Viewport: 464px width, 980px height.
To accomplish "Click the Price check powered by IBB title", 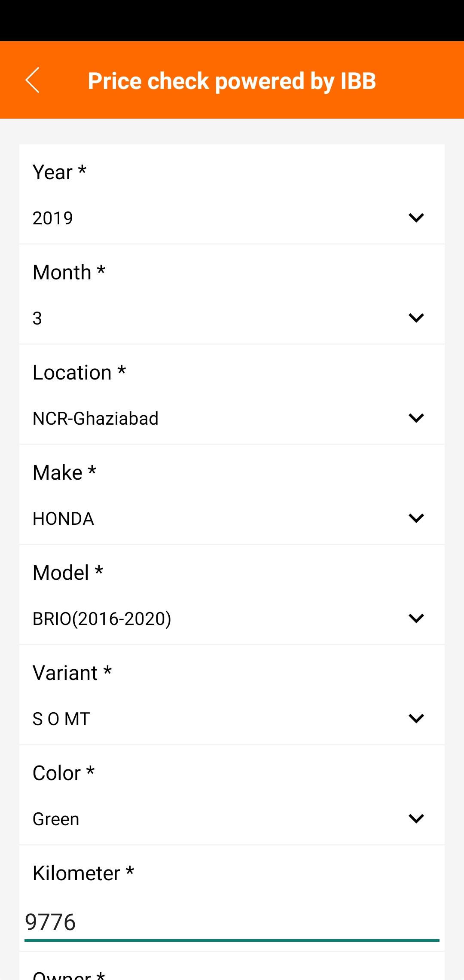I will 232,81.
